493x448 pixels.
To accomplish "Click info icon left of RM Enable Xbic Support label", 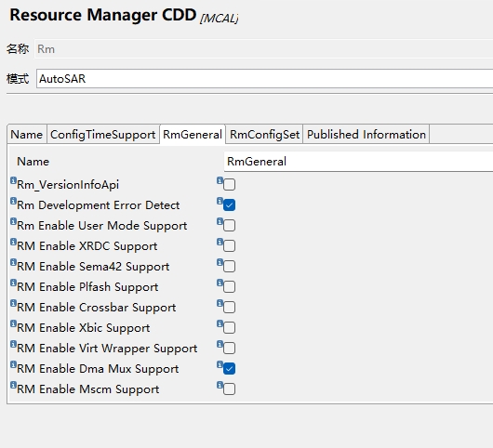I will 13,323.
